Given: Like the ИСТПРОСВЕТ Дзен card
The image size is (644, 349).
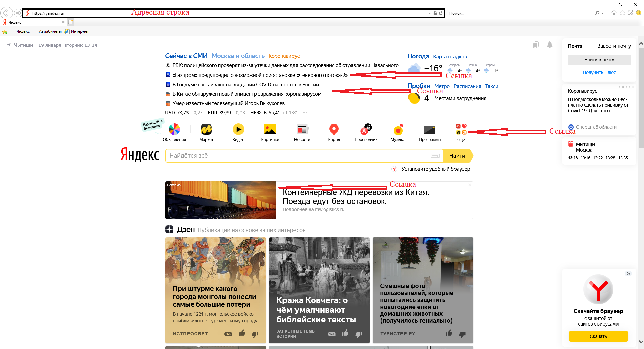Looking at the screenshot, I should tap(242, 333).
